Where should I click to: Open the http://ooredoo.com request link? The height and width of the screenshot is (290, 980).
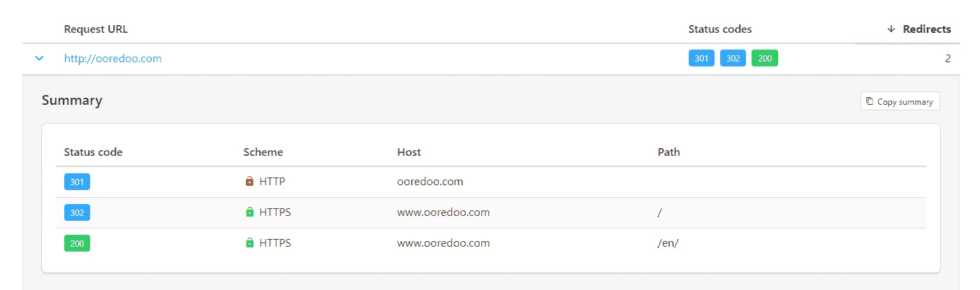[x=112, y=59]
